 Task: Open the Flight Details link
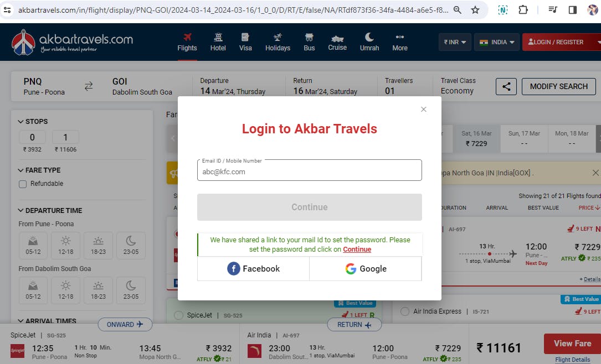pos(573,360)
